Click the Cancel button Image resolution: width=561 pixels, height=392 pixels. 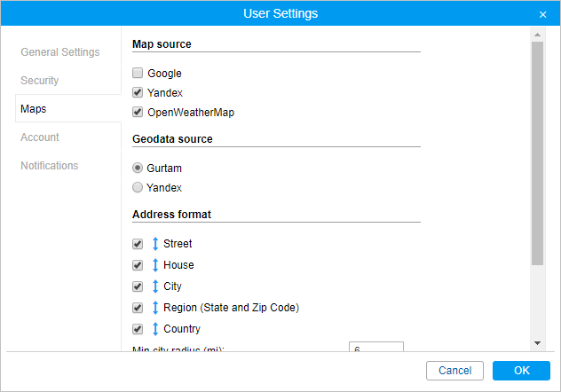454,371
